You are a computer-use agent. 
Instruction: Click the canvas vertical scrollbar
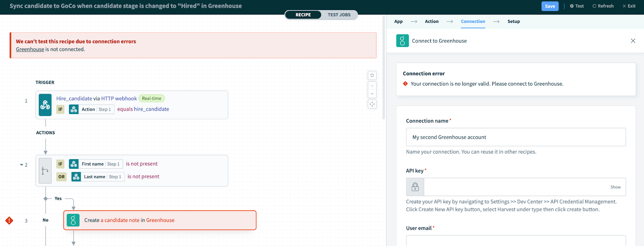tap(384, 68)
